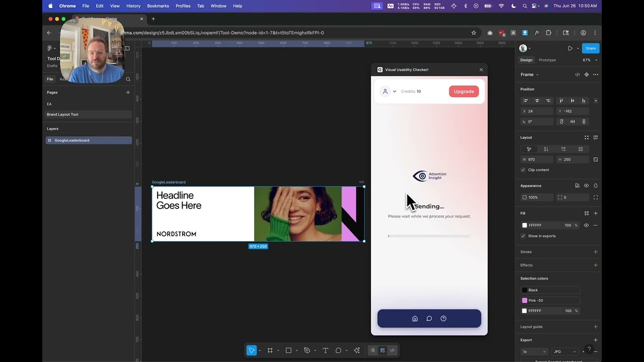
Task: Present prototype with the play icon
Action: 570,48
